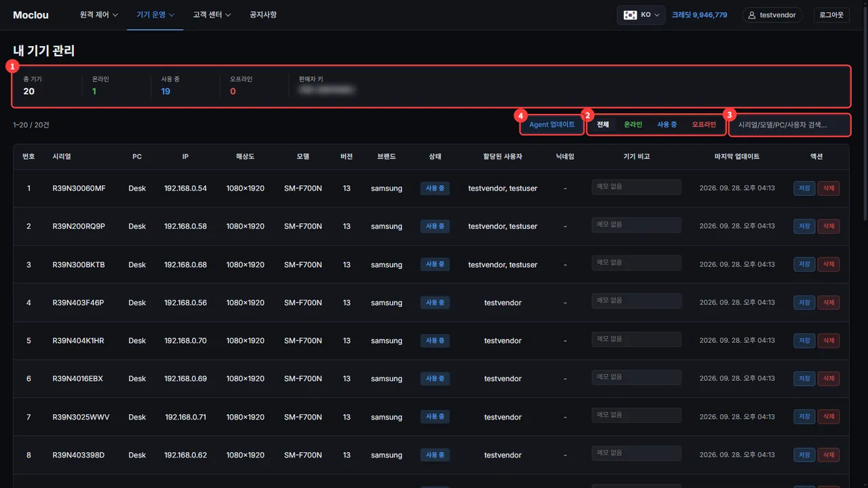This screenshot has width=868, height=488.
Task: Click the Korean flag icon
Action: pos(630,15)
